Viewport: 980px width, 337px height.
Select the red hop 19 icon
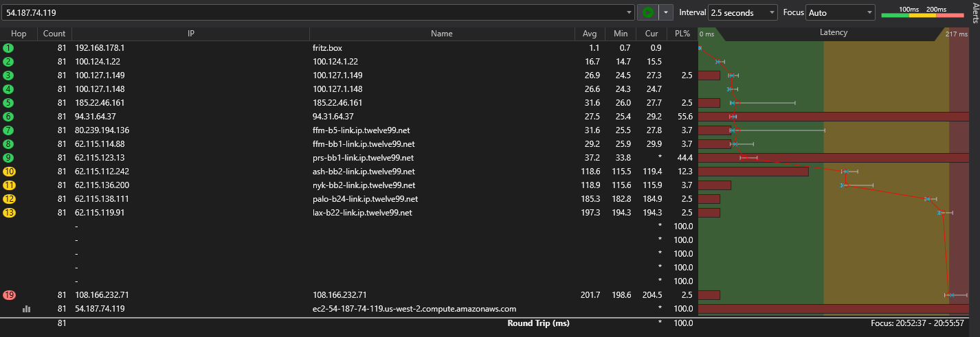point(9,295)
